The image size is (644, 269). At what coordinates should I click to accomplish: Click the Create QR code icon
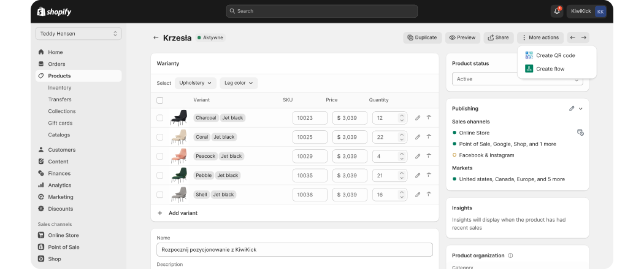click(x=529, y=55)
